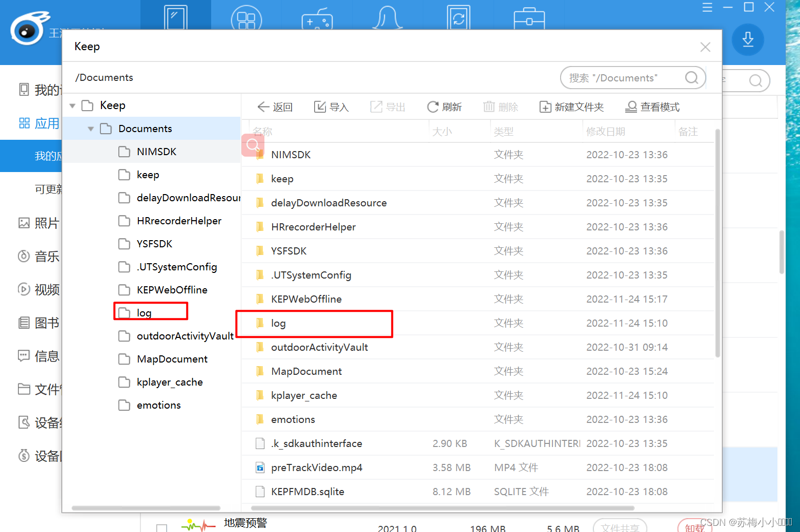Collapse the Documents tree node
The height and width of the screenshot is (532, 800).
(x=91, y=129)
